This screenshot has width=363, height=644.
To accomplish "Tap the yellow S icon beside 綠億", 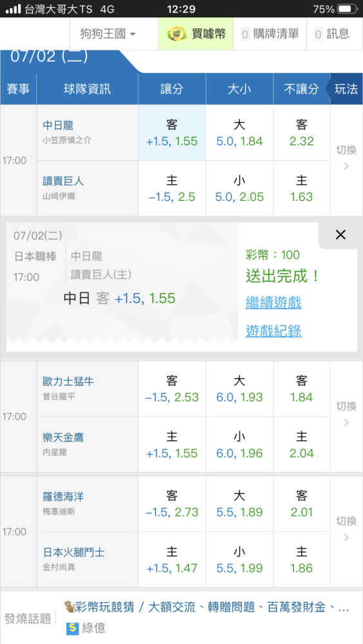I will pyautogui.click(x=72, y=628).
